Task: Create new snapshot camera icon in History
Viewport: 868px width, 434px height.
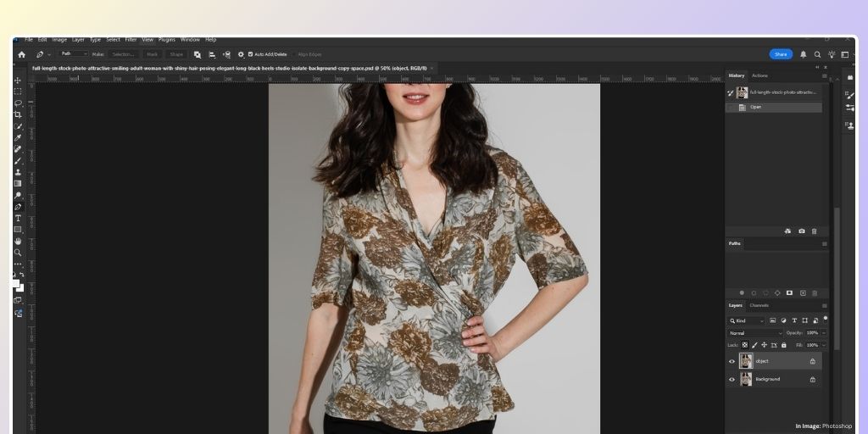Action: coord(802,231)
